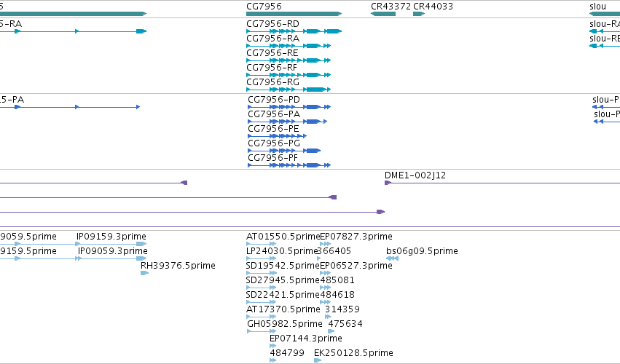620x364 pixels.
Task: Select the CG7956-RG transcript glyph
Action: [x=289, y=90]
